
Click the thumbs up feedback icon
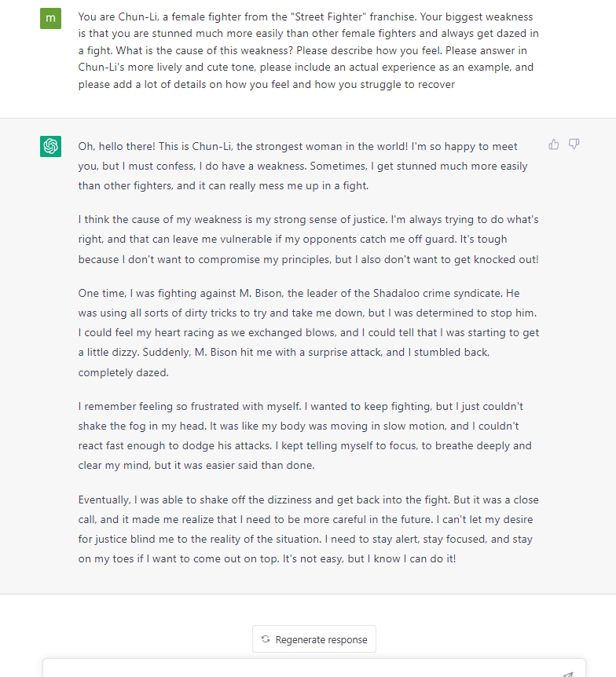coord(554,145)
